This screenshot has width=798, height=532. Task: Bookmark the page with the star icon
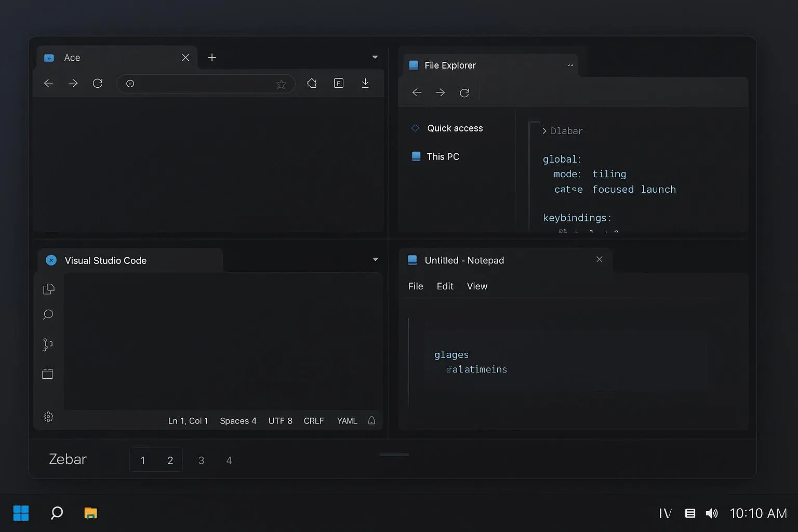pyautogui.click(x=281, y=84)
